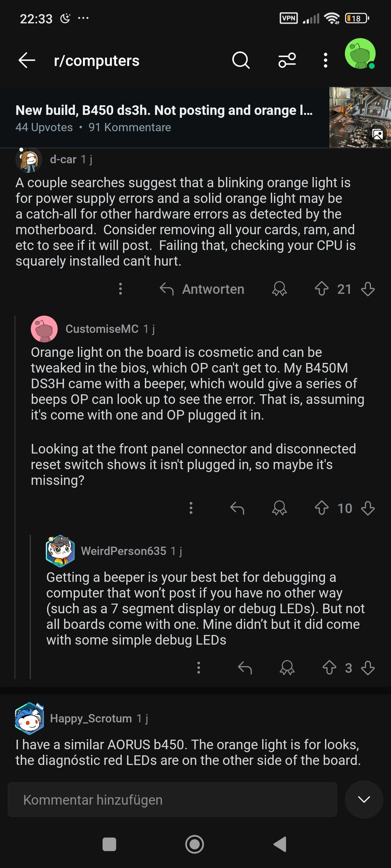Give award to d-car's comment
This screenshot has width=391, height=868.
[279, 289]
